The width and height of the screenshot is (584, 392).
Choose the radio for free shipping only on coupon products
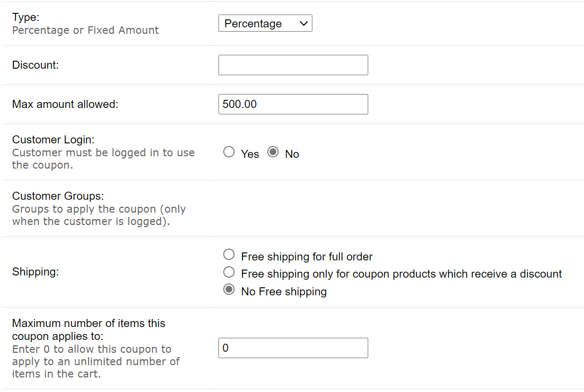229,272
